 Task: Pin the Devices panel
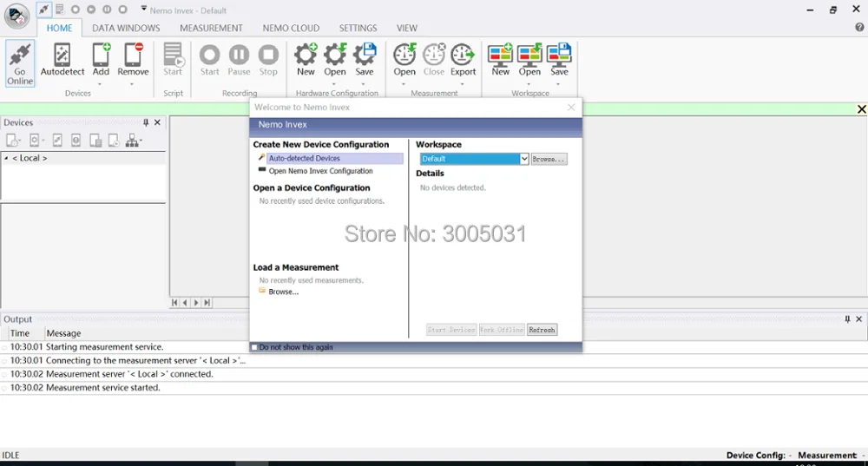(x=146, y=122)
